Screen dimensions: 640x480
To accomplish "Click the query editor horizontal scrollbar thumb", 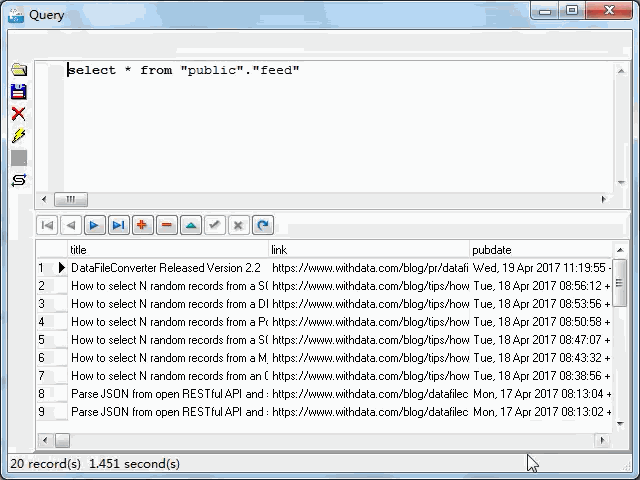I will 71,199.
